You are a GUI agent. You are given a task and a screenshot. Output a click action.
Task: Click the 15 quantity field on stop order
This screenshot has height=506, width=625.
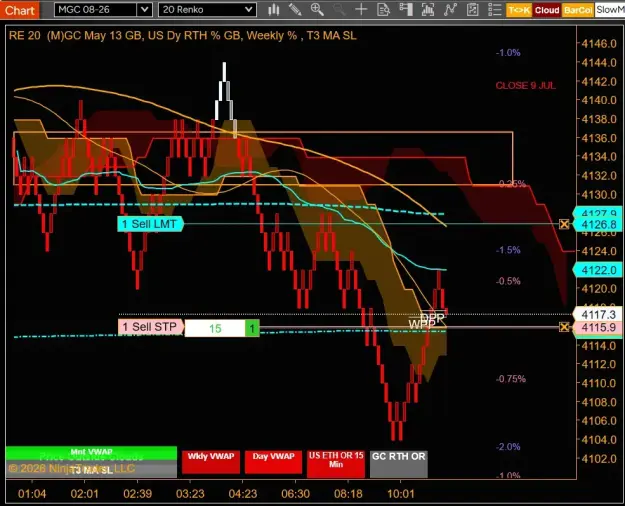[215, 329]
